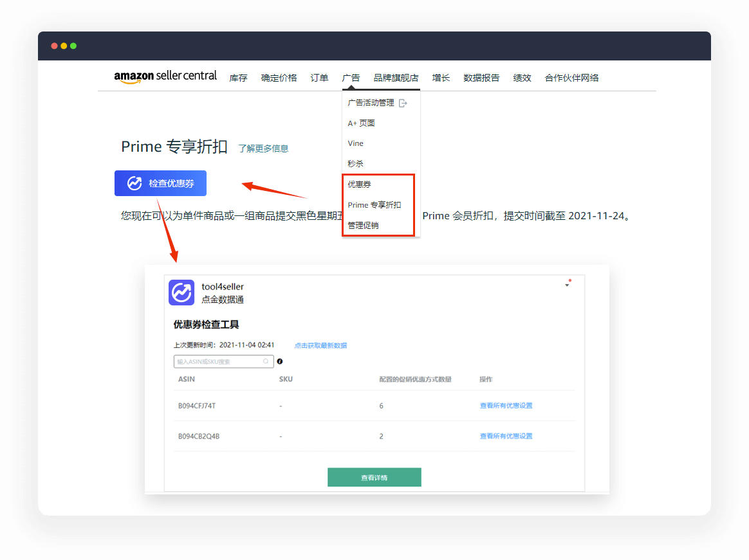Viewport: 749px width, 560px height.
Task: Open 查看所有优惠设置 for B094CB2Q4B
Action: (x=506, y=437)
